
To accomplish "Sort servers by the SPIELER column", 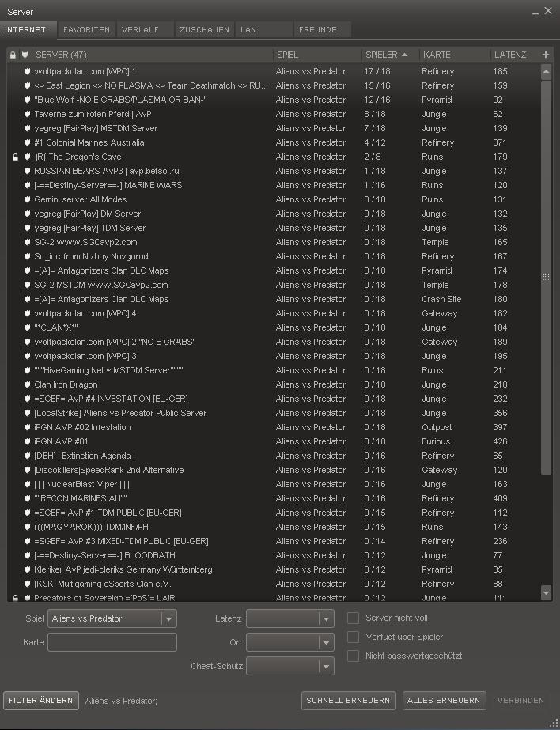I will 390,55.
